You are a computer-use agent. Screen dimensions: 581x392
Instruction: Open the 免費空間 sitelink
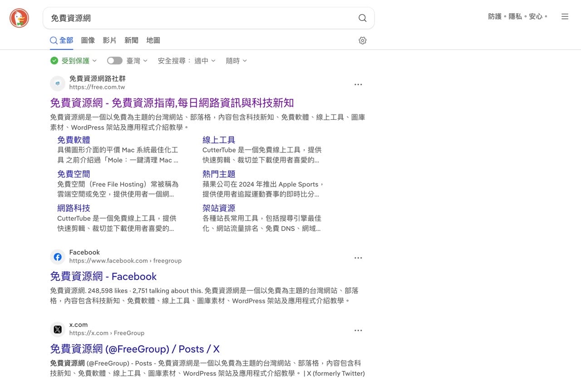pyautogui.click(x=74, y=174)
